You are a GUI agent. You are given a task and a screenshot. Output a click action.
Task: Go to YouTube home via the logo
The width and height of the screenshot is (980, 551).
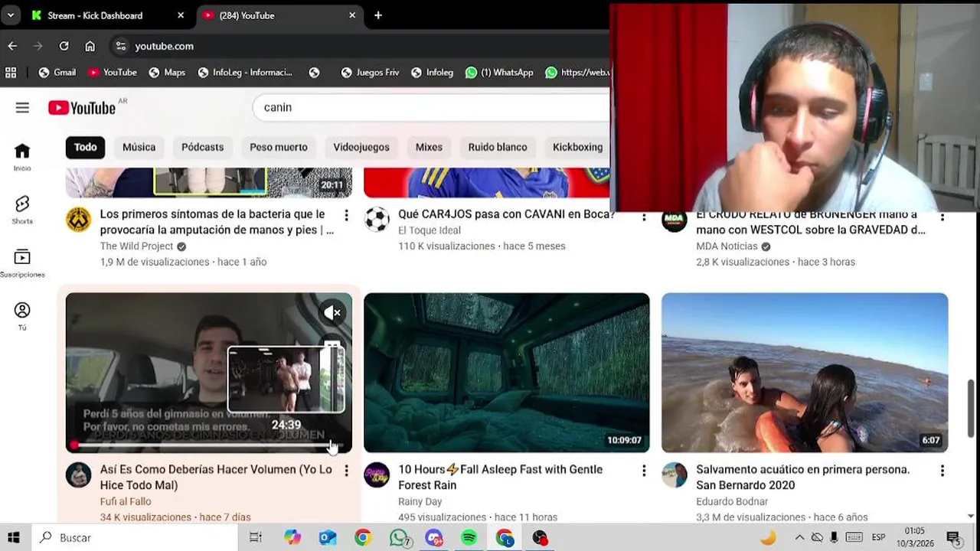pyautogui.click(x=82, y=108)
